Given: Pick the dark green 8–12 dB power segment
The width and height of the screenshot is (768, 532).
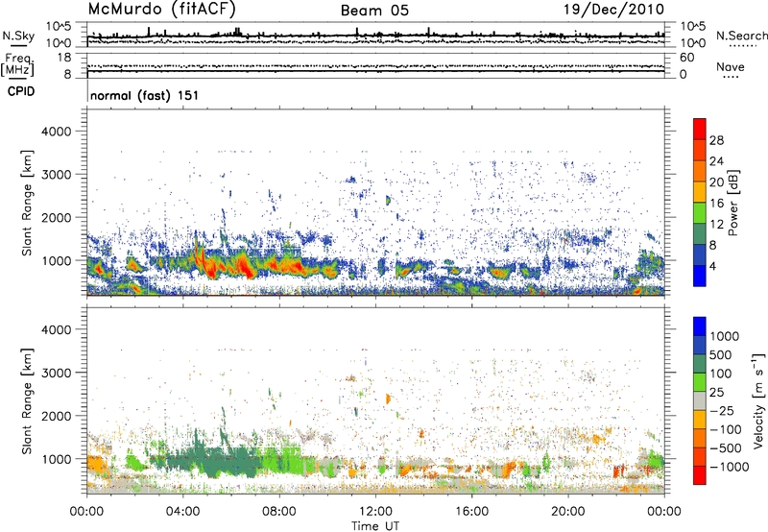Looking at the screenshot, I should point(700,234).
